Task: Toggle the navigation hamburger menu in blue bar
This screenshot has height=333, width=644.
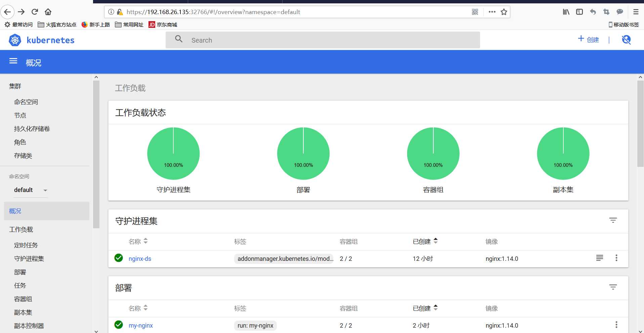Action: (13, 61)
